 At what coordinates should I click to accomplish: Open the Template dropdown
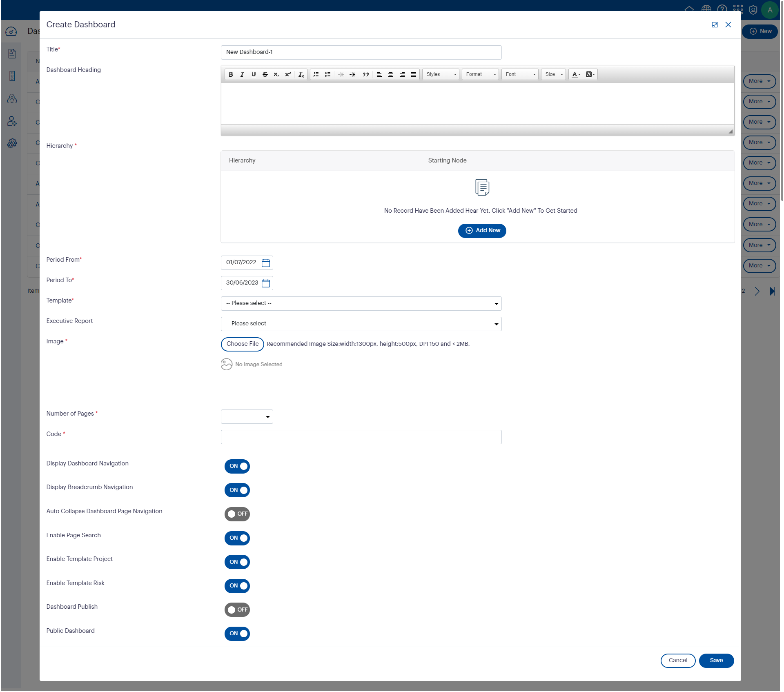tap(361, 303)
